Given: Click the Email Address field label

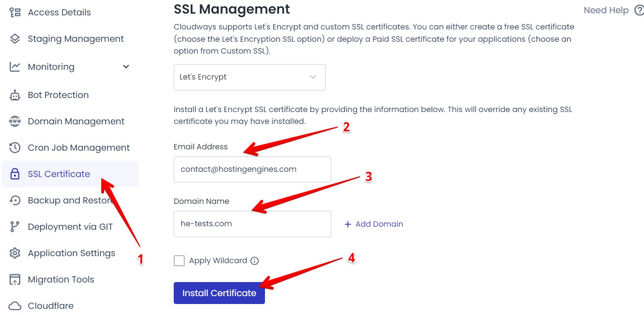Looking at the screenshot, I should (x=200, y=147).
